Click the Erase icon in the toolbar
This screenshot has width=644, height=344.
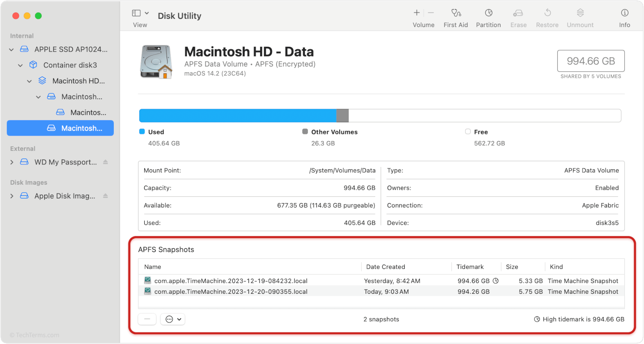[518, 13]
